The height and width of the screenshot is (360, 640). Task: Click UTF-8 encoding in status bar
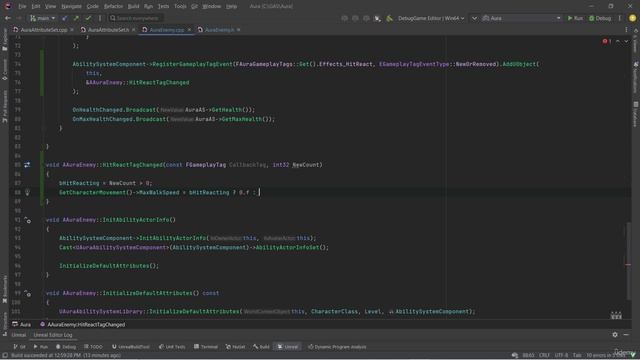[561, 356]
